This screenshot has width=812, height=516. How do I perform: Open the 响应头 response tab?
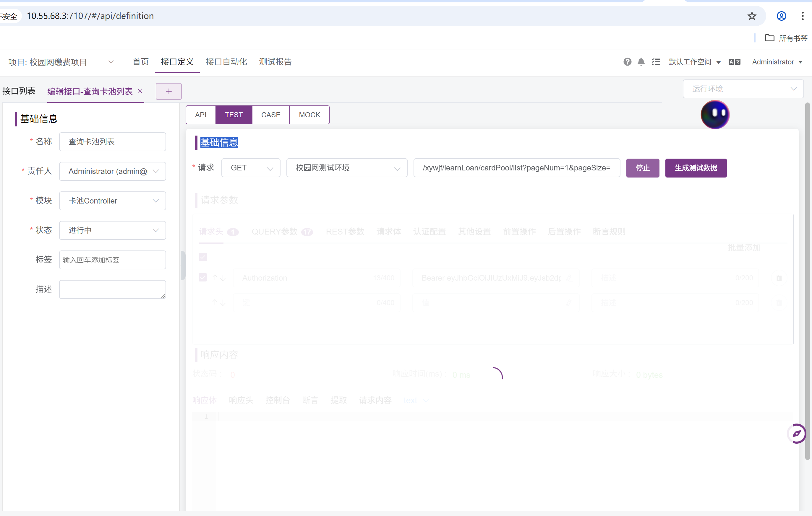pos(241,401)
